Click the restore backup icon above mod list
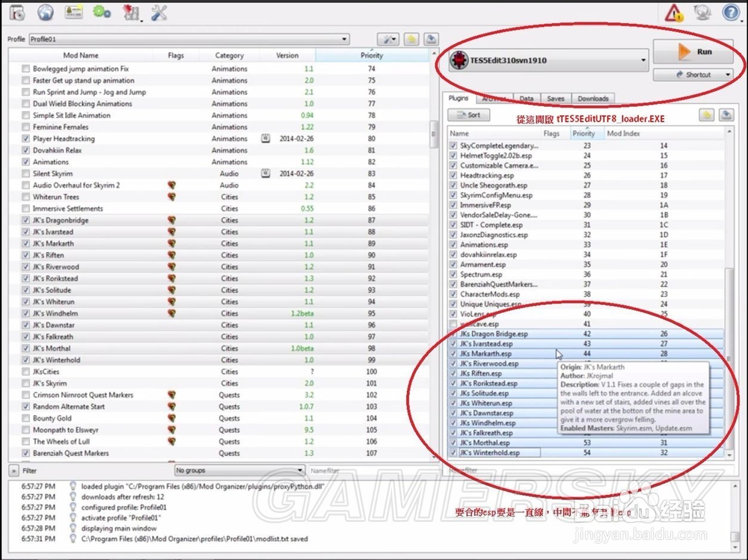Screen dimensions: 748x560 [411, 39]
